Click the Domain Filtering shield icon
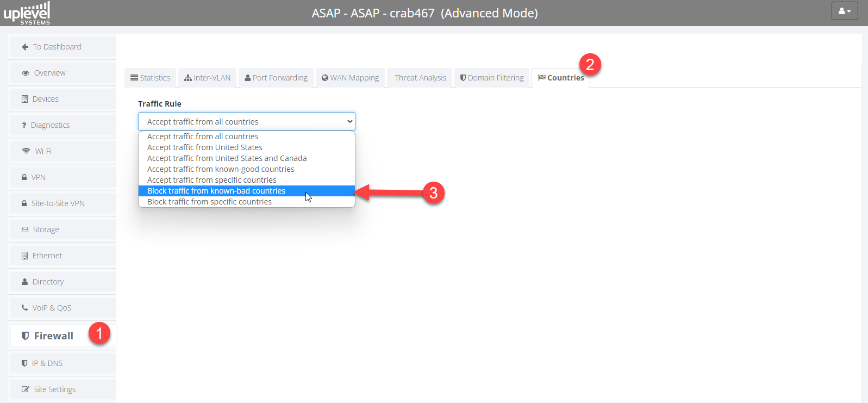Screen dimensions: 868x403 click(463, 78)
